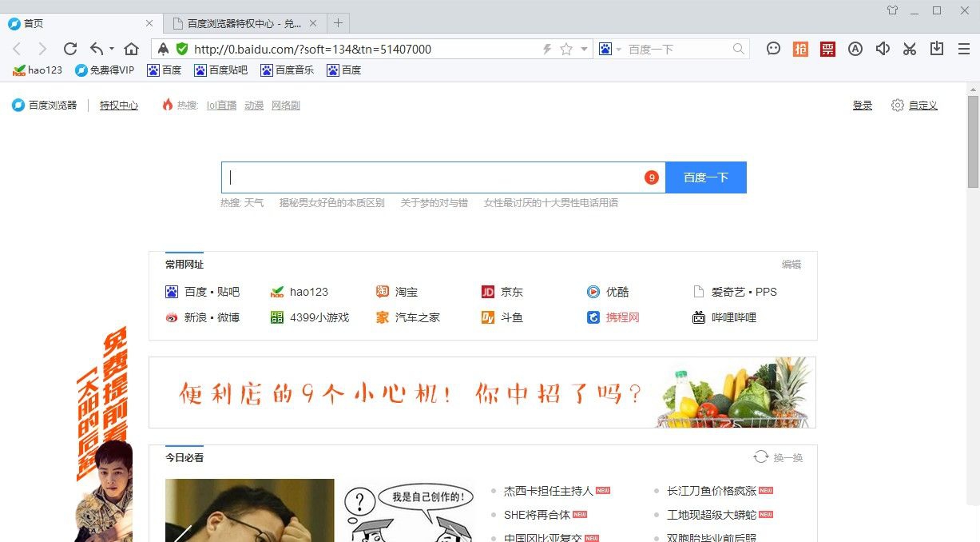Open the 百度音乐 bookmark
Image resolution: width=980 pixels, height=542 pixels.
[x=288, y=70]
